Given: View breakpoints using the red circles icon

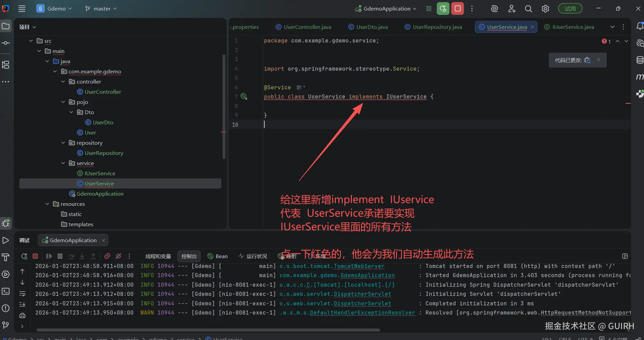Looking at the screenshot, I should pyautogui.click(x=107, y=256).
